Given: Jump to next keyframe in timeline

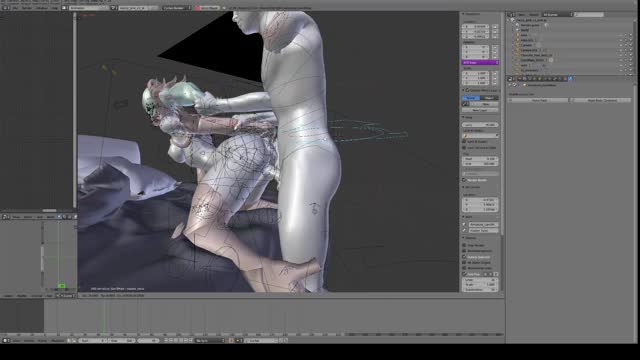Looking at the screenshot, I should (x=186, y=340).
